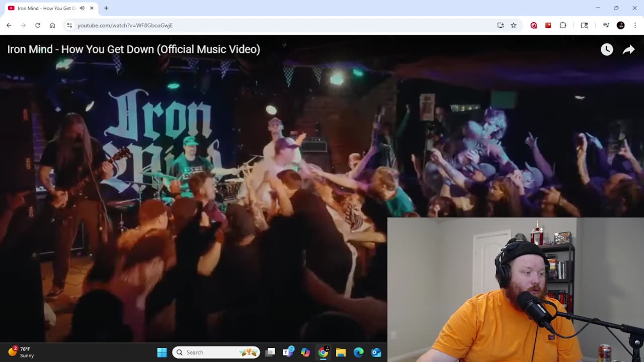Open the media controls icon
644x362 pixels.
pyautogui.click(x=606, y=25)
